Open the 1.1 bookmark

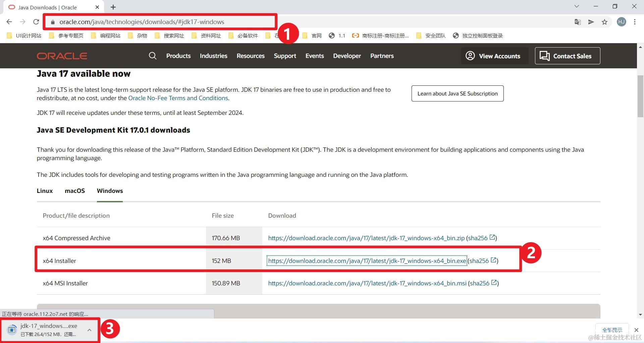point(337,36)
